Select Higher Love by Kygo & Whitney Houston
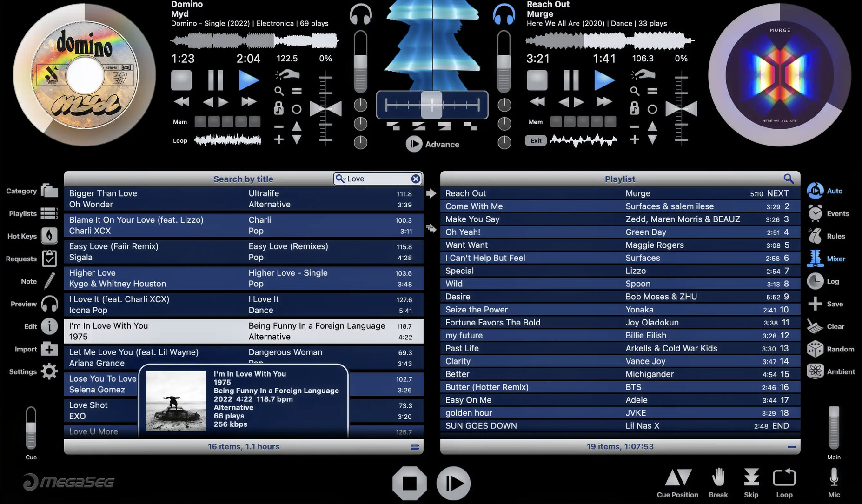The width and height of the screenshot is (862, 504). pos(244,278)
